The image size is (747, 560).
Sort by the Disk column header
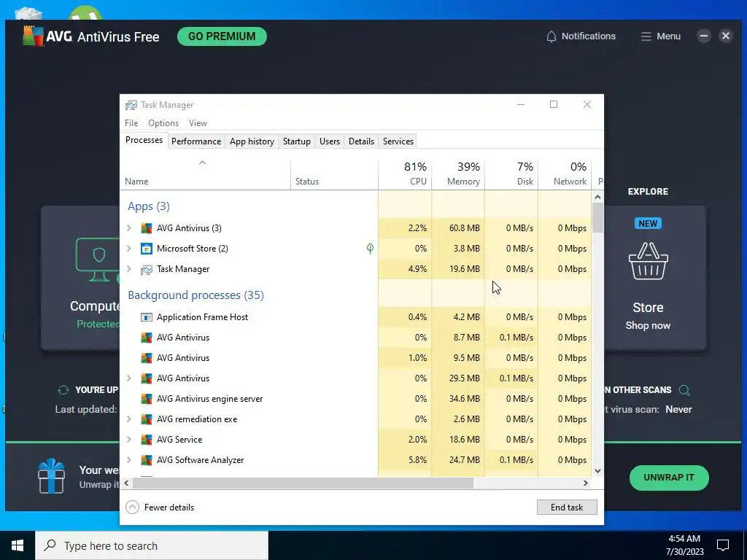[511, 174]
